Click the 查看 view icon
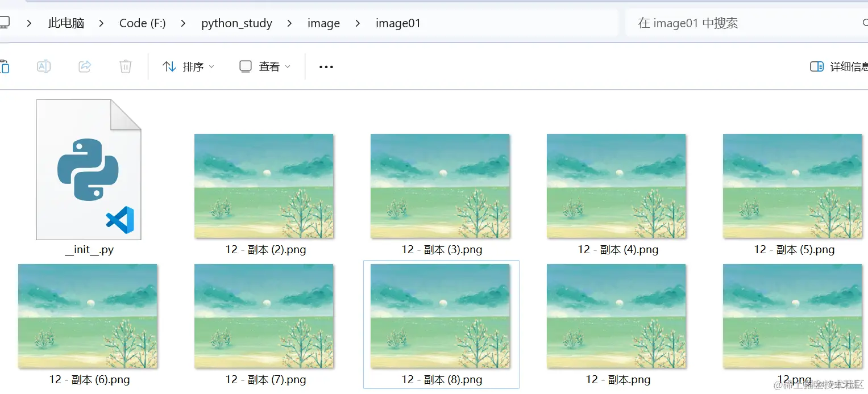The height and width of the screenshot is (394, 868). pos(245,66)
